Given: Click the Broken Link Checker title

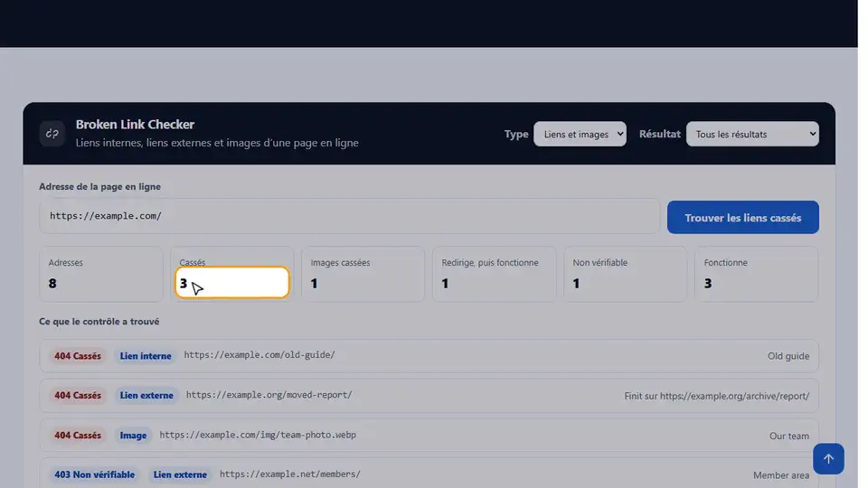Looking at the screenshot, I should pyautogui.click(x=135, y=125).
